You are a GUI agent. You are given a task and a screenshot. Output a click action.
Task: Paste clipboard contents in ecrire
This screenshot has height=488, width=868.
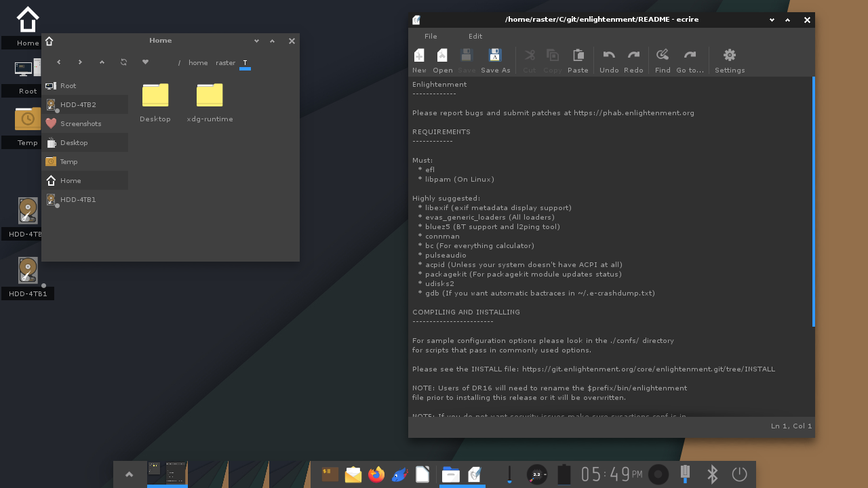578,60
